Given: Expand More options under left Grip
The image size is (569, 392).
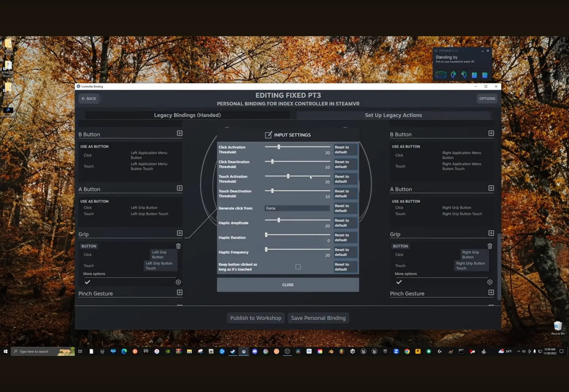Looking at the screenshot, I should pos(94,274).
